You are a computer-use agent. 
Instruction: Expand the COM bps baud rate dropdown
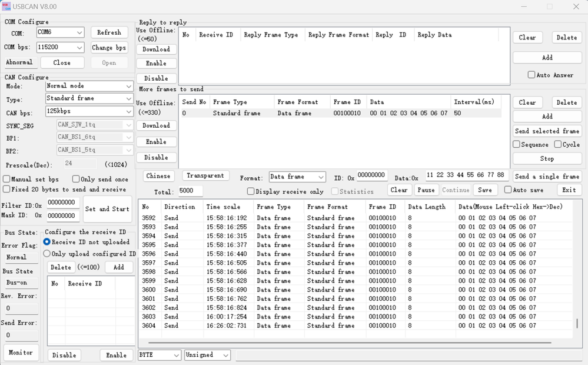(61, 47)
